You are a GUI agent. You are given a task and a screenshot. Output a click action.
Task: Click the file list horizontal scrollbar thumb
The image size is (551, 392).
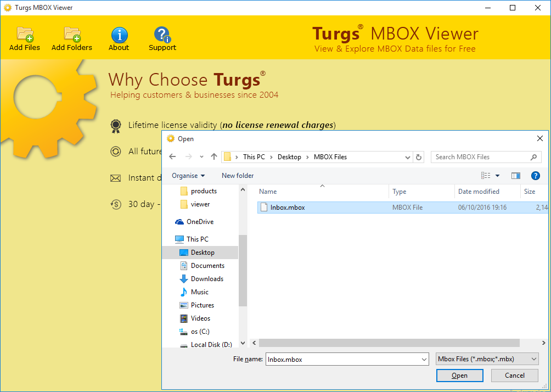click(x=389, y=343)
